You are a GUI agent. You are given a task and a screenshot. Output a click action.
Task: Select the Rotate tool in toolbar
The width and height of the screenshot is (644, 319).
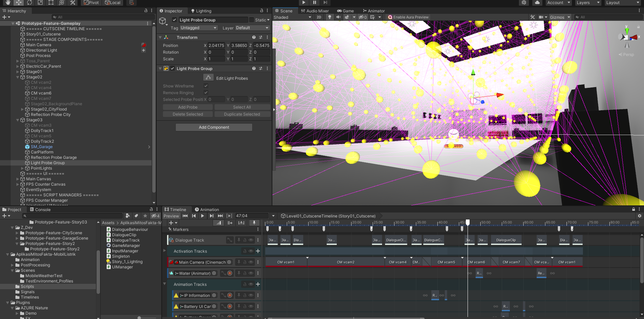point(30,2)
